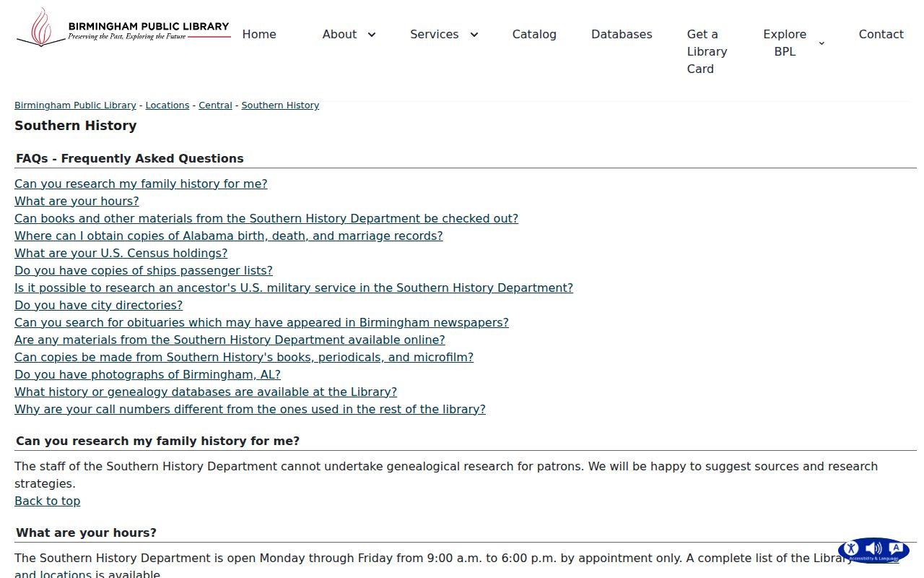924x578 pixels.
Task: Follow the Locations breadcrumb link
Action: pyautogui.click(x=167, y=105)
